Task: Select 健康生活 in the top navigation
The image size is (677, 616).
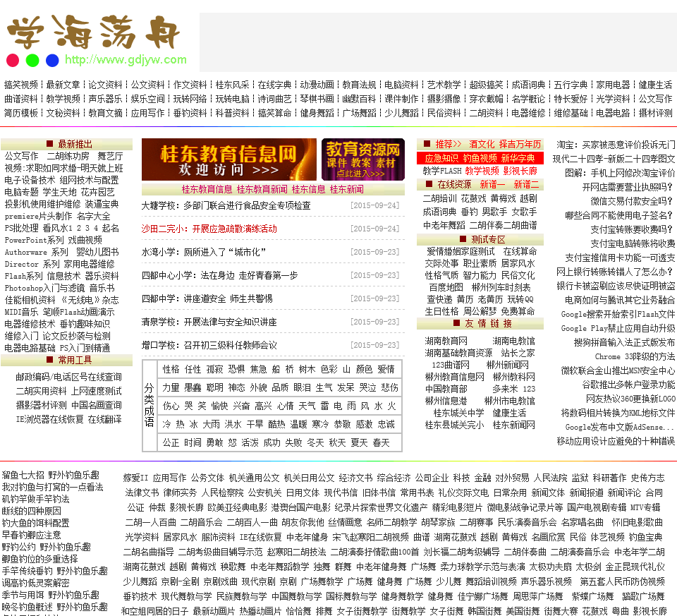Action: (x=655, y=85)
